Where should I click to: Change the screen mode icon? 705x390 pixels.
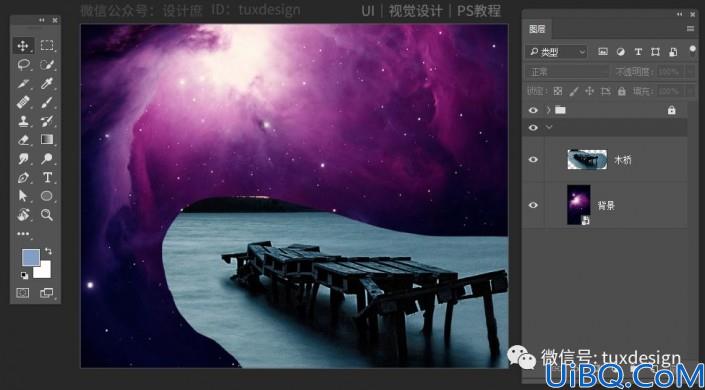pos(46,293)
